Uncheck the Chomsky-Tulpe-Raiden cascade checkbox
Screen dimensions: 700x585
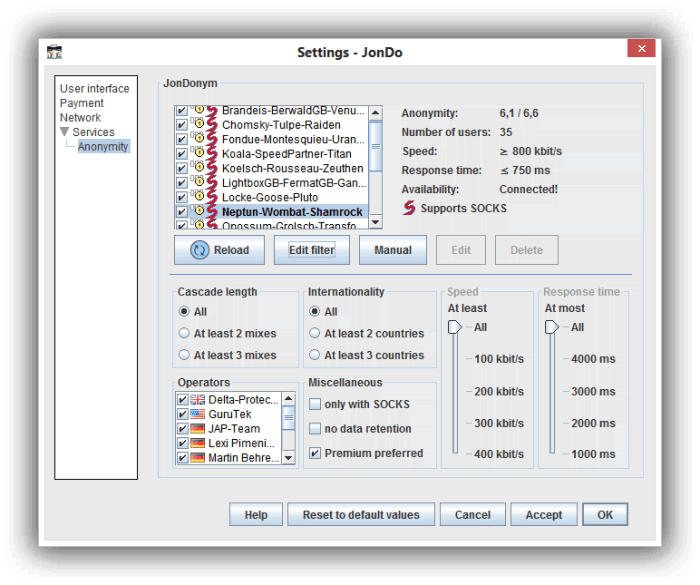[181, 125]
